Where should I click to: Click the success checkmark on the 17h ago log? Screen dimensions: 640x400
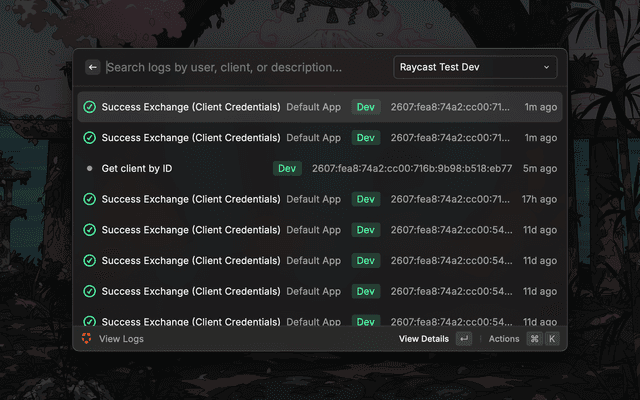pos(89,199)
